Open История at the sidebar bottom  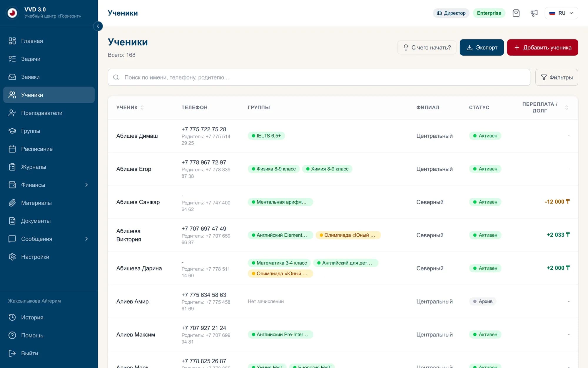click(49, 317)
